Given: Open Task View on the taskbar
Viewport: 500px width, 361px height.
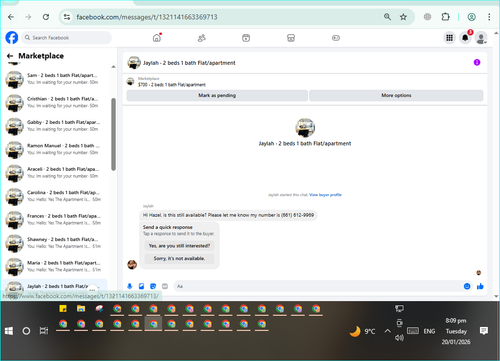Looking at the screenshot, I should click(x=44, y=331).
